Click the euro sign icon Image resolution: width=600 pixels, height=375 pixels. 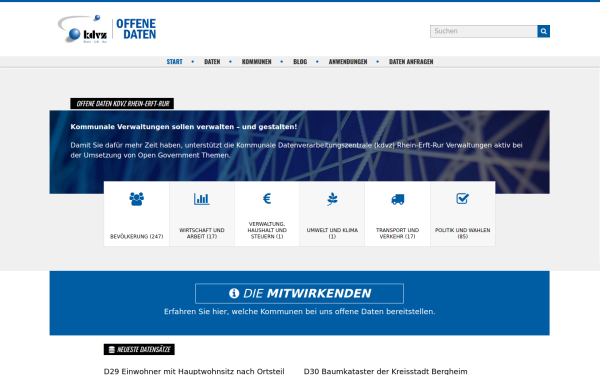coord(267,199)
